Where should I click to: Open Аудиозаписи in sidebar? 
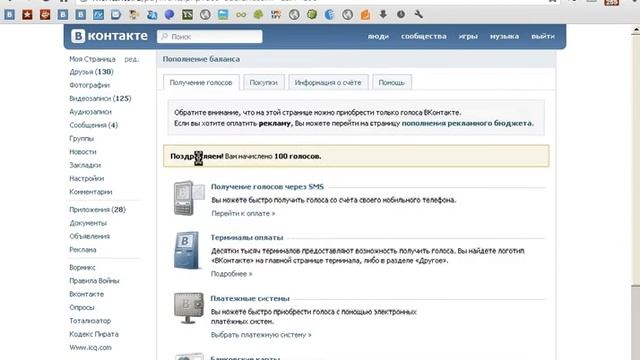90,112
